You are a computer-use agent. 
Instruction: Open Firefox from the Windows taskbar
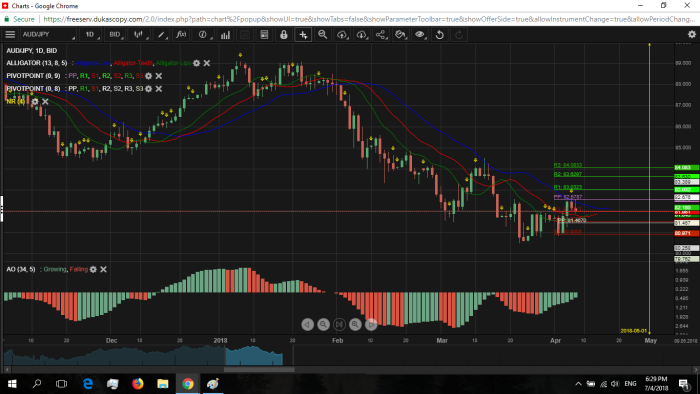138,383
